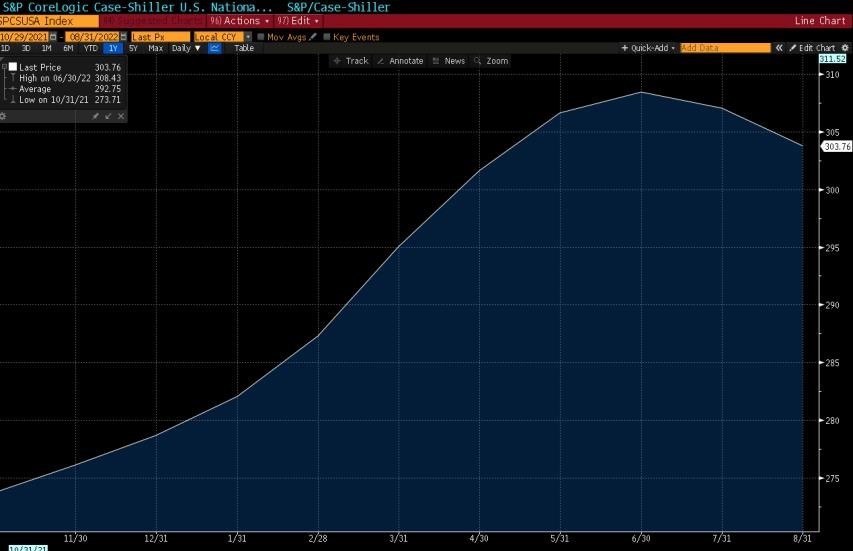Enable the Mov Avgs checkbox
The image size is (853, 551).
tap(262, 37)
